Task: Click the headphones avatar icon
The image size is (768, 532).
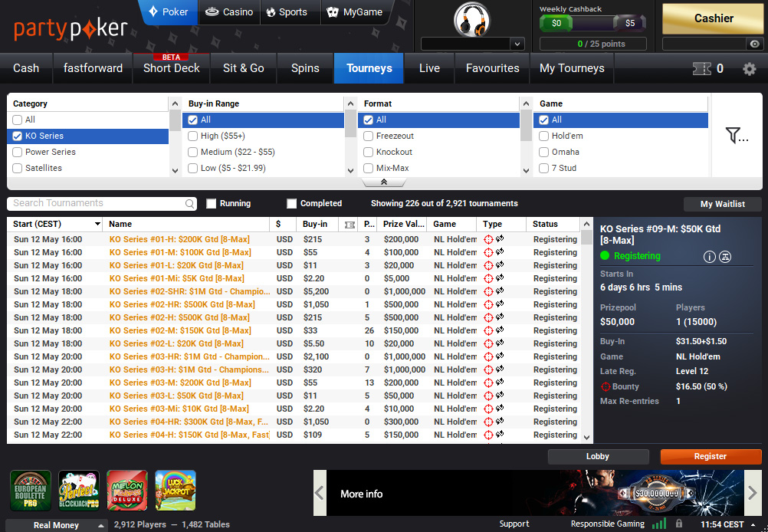Action: pyautogui.click(x=472, y=20)
